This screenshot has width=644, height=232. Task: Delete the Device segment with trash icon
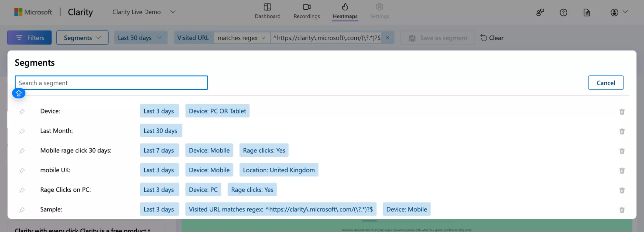[622, 112]
